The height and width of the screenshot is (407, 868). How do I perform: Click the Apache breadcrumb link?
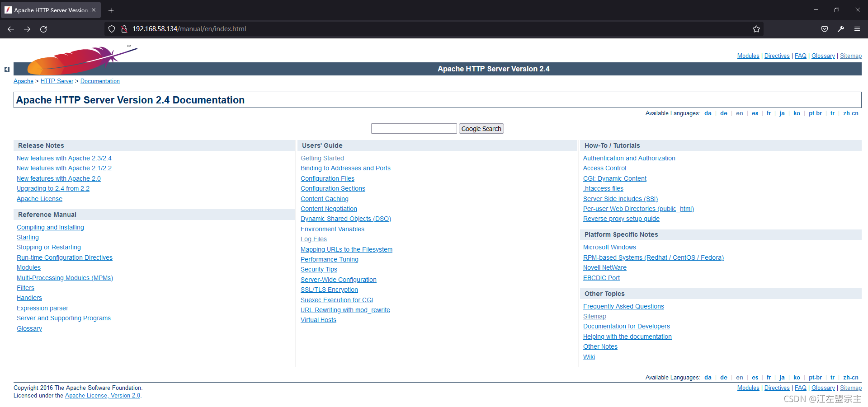pos(24,81)
